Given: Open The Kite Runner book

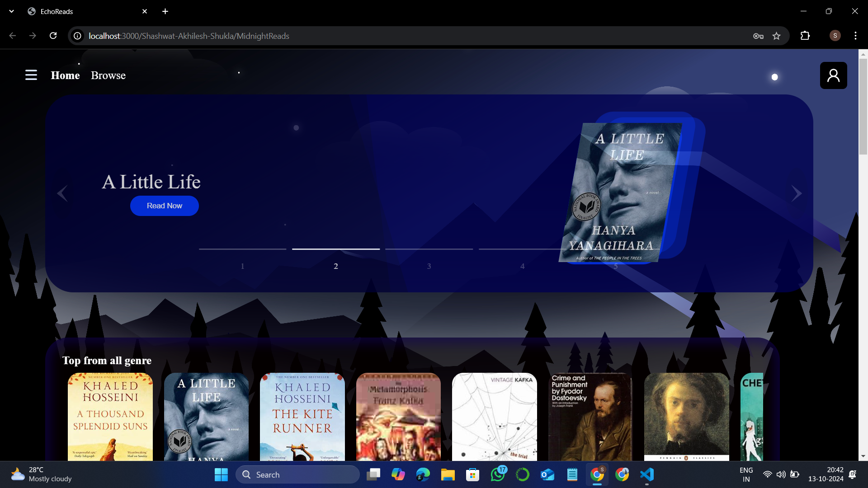Looking at the screenshot, I should click(302, 417).
